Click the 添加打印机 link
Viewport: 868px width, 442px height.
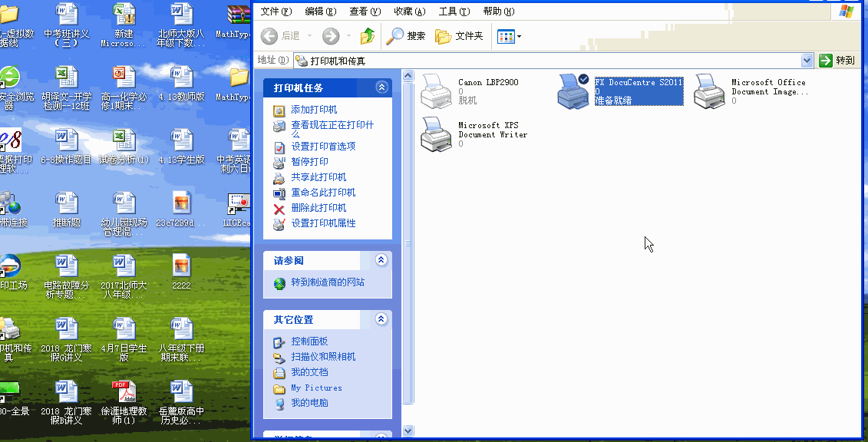(314, 110)
